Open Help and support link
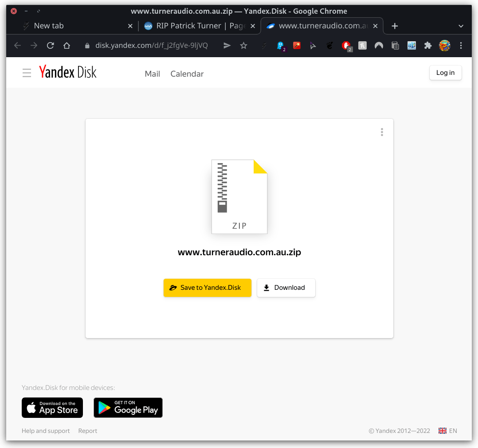478x448 pixels. pyautogui.click(x=46, y=431)
